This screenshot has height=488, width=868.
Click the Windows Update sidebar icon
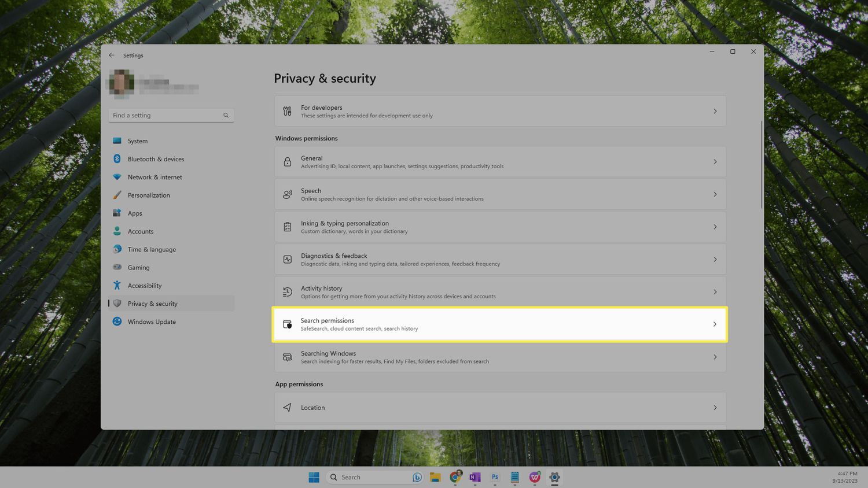tap(117, 321)
